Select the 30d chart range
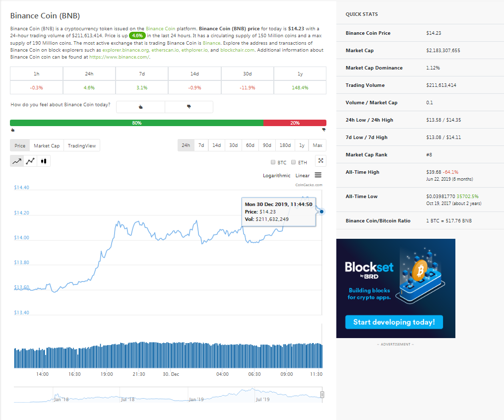Viewport: 504px width, 420px height. pos(233,145)
